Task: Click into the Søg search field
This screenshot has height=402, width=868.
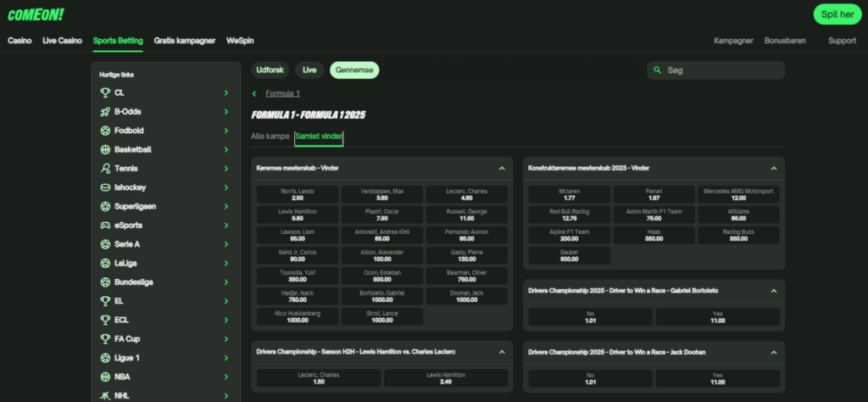Action: click(721, 70)
